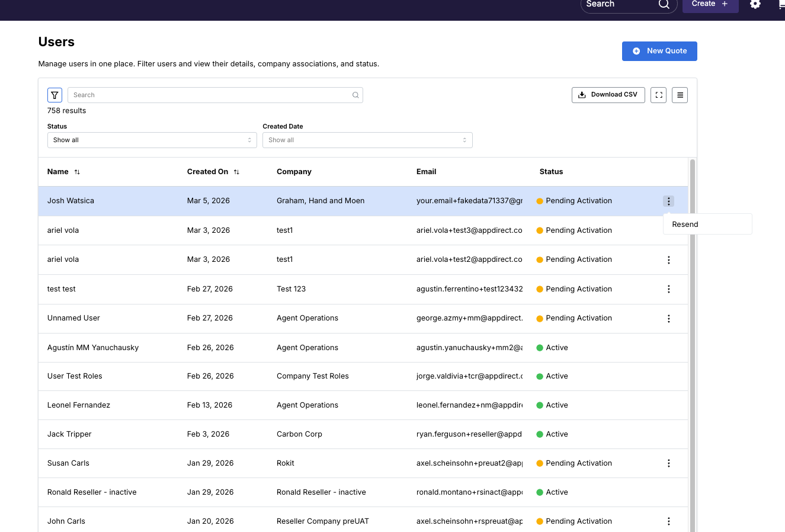Viewport: 785px width, 532px height.
Task: Click the magnifier in the top search bar
Action: pos(664,5)
